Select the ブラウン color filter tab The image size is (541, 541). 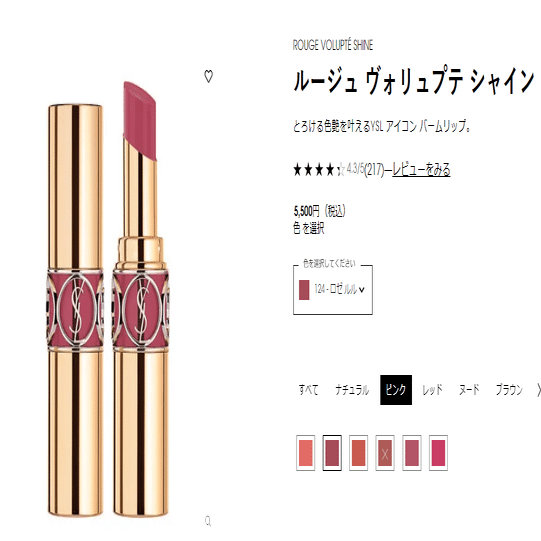(x=509, y=390)
